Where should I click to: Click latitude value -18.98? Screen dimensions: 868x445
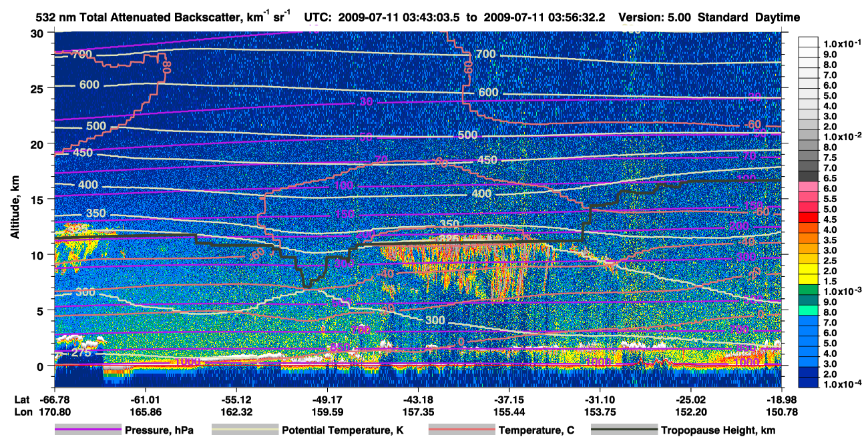point(781,400)
